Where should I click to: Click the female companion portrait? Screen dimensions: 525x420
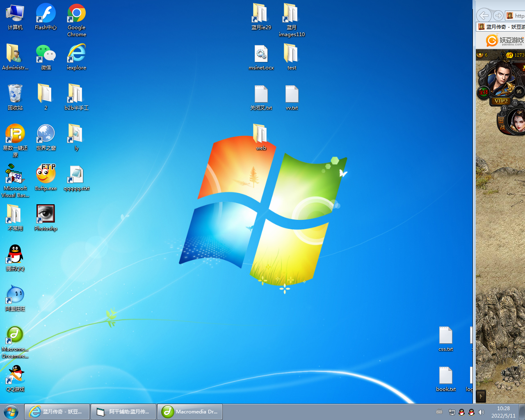(517, 121)
